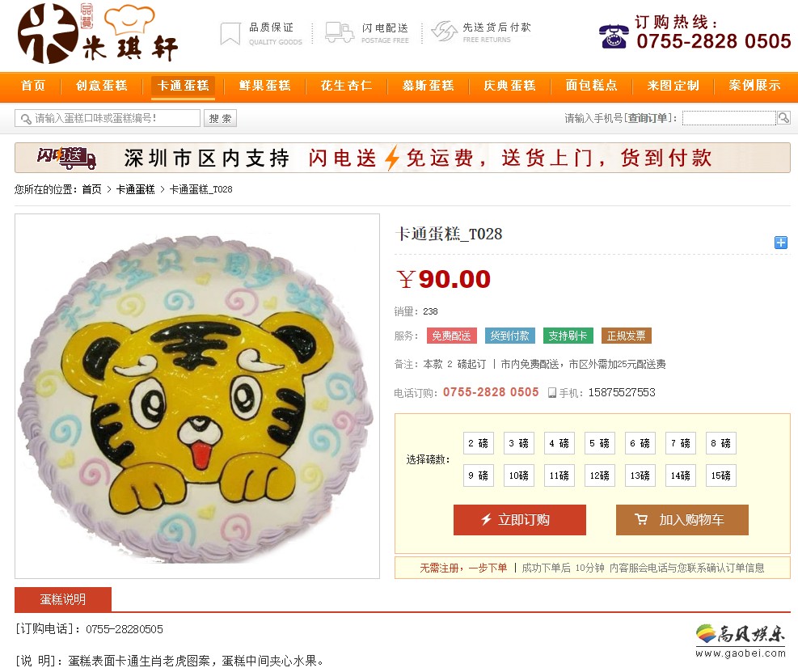Click the tiger cake product image
Viewport: 798px width, 672px height.
(x=197, y=396)
